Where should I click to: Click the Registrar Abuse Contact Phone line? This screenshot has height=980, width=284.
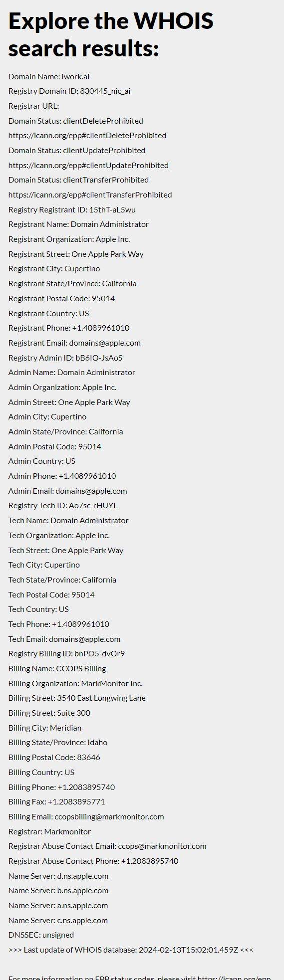(93, 861)
